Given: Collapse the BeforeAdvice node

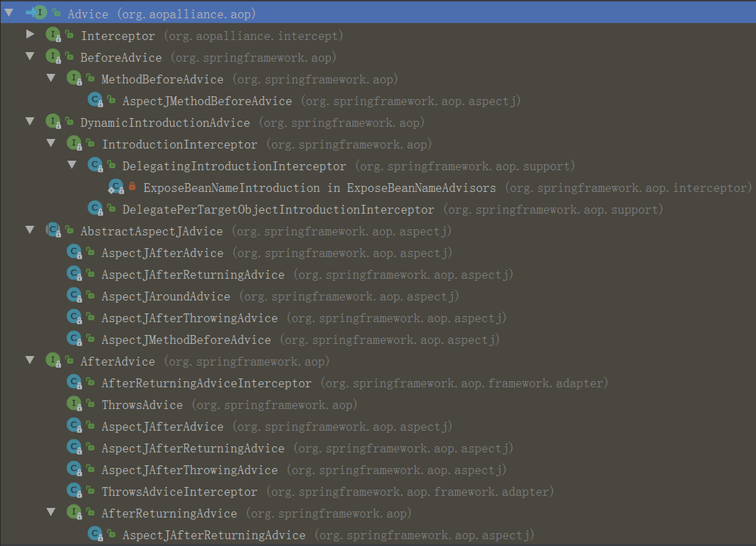Looking at the screenshot, I should tap(30, 56).
